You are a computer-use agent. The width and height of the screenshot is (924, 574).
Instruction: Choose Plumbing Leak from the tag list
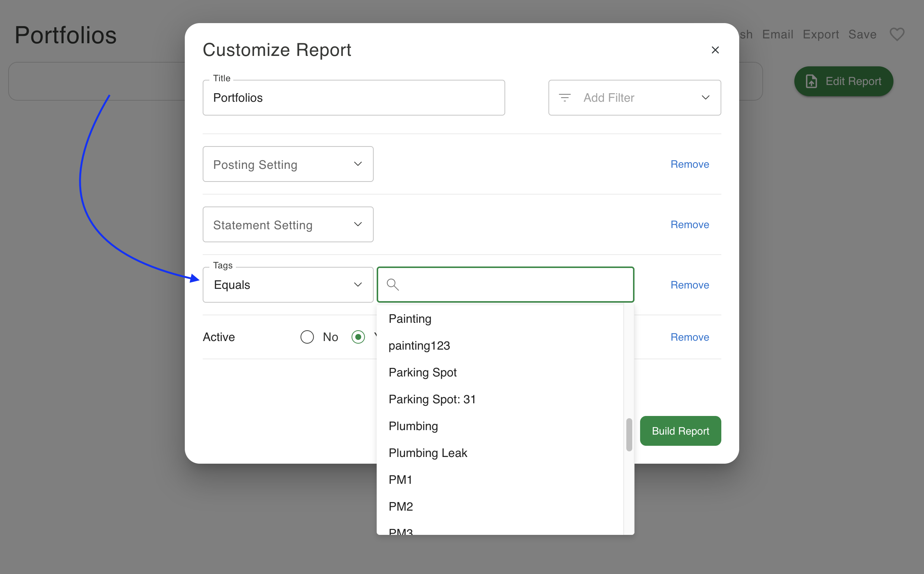pyautogui.click(x=428, y=452)
